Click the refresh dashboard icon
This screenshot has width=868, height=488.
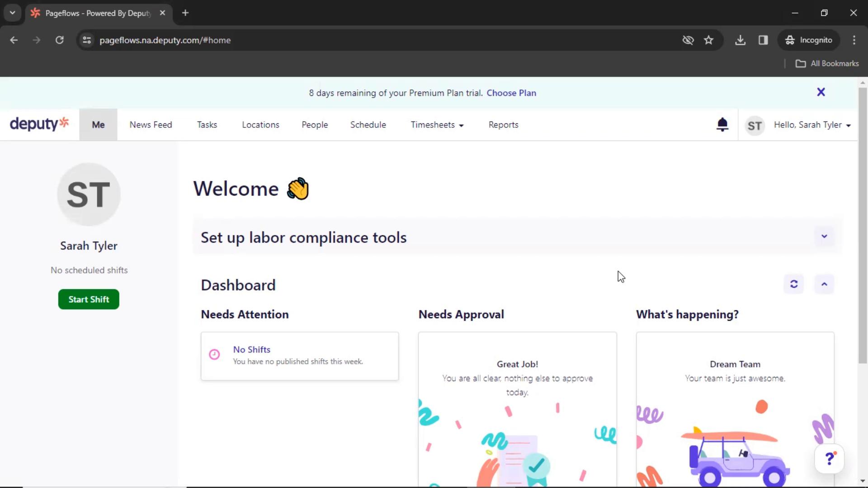(794, 284)
